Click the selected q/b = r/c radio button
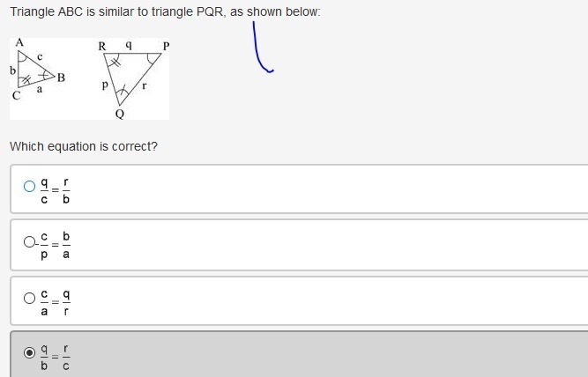Screen dimensions: 588x377 pos(29,352)
